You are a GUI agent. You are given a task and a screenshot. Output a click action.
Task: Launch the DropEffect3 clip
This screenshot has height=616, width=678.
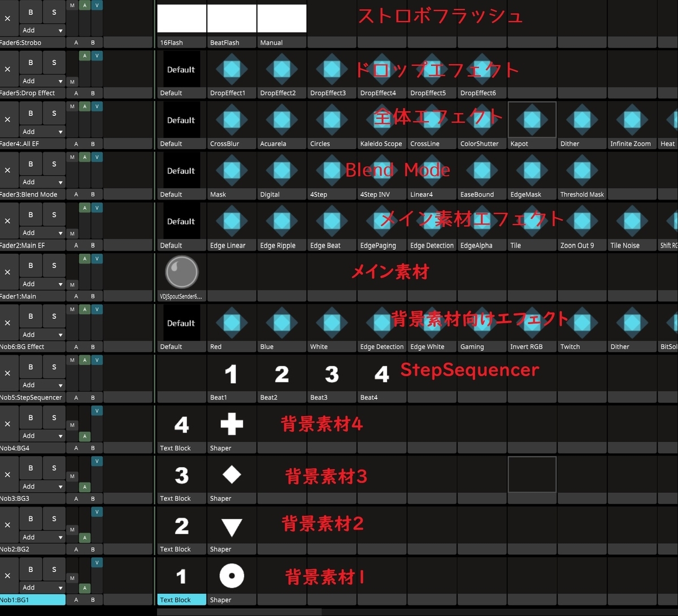(x=332, y=69)
